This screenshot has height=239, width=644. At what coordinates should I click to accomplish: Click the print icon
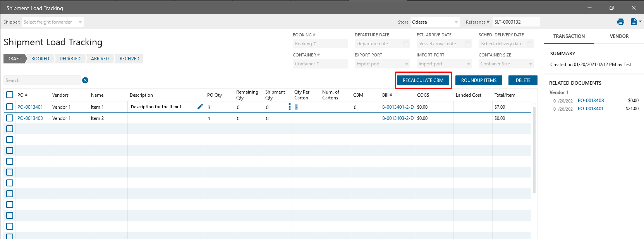point(621,22)
